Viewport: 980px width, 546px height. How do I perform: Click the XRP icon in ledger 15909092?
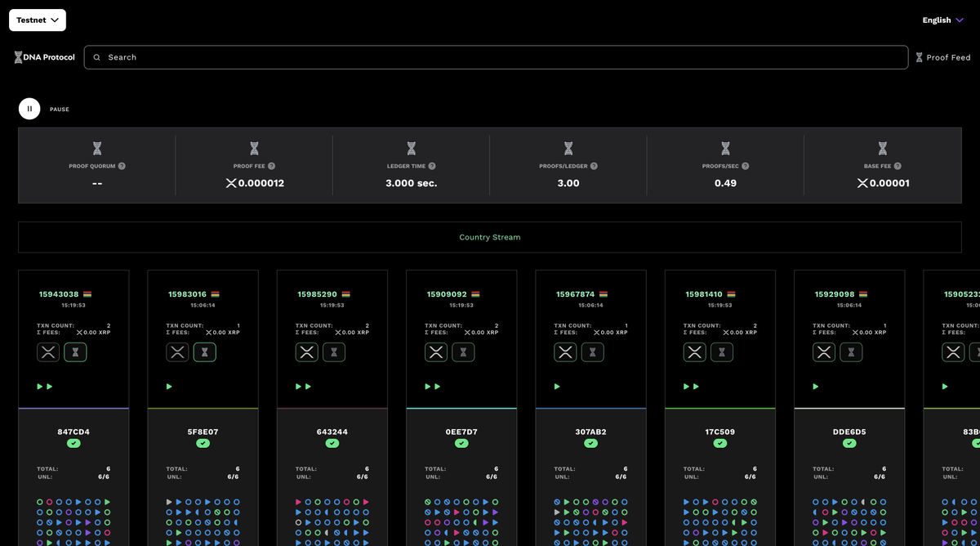click(x=436, y=352)
